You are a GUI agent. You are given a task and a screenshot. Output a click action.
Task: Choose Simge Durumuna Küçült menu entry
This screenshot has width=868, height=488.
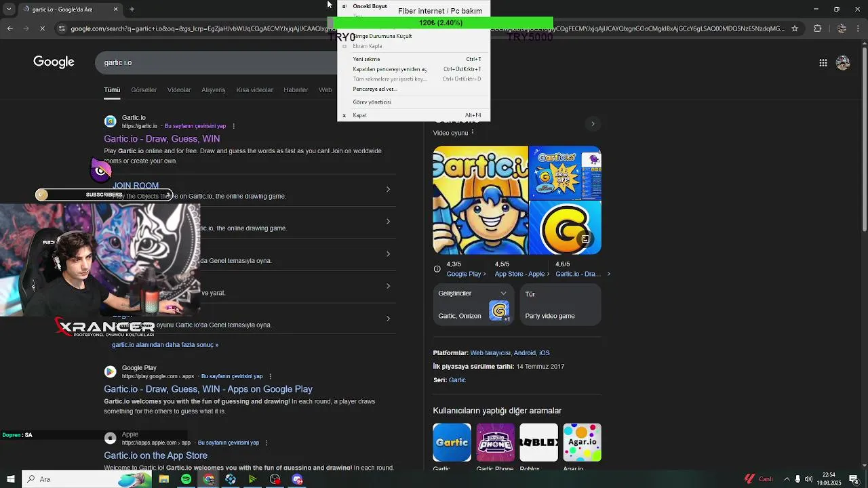[x=414, y=36]
